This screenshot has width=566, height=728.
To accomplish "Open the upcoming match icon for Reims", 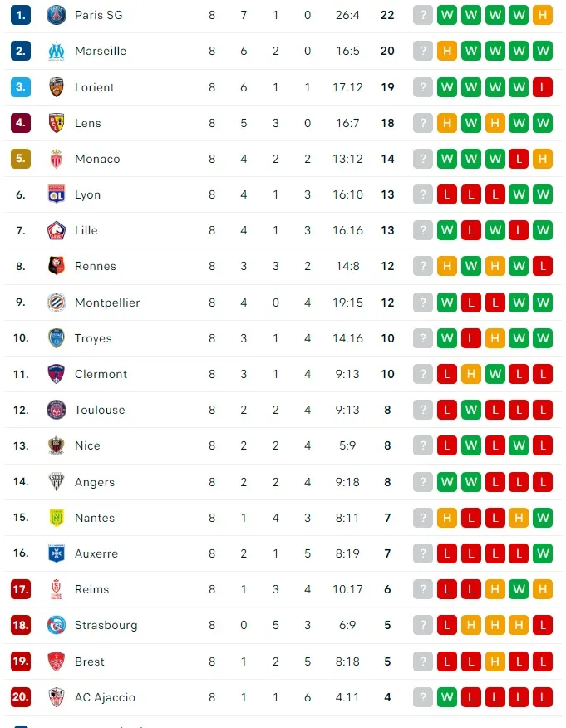I will tap(423, 589).
